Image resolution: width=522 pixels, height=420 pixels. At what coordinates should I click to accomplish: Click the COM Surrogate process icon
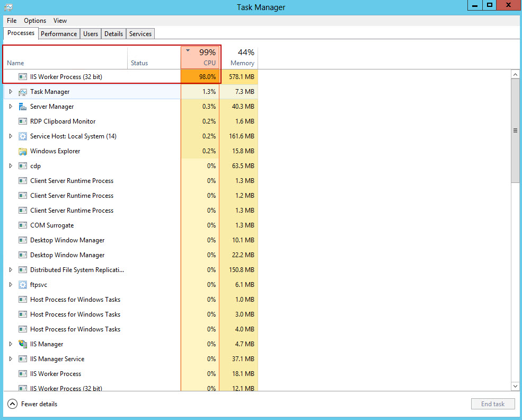[x=22, y=225]
